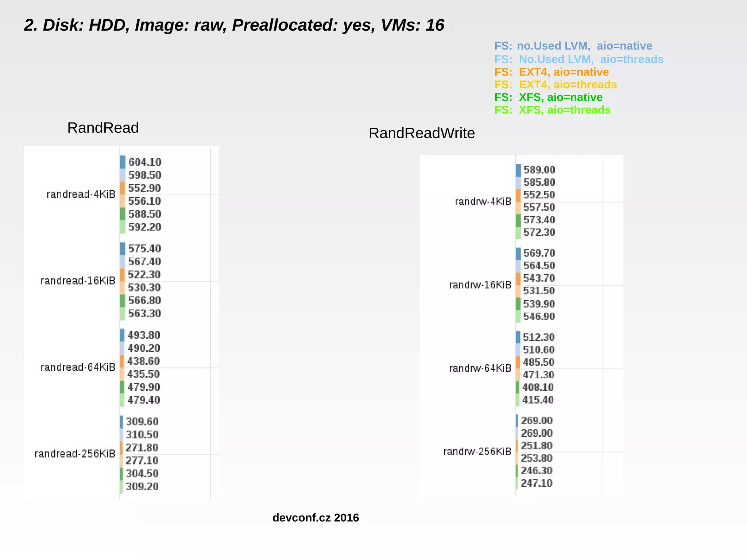Click the 552.90 value
The height and width of the screenshot is (560, 747).
pos(144,188)
